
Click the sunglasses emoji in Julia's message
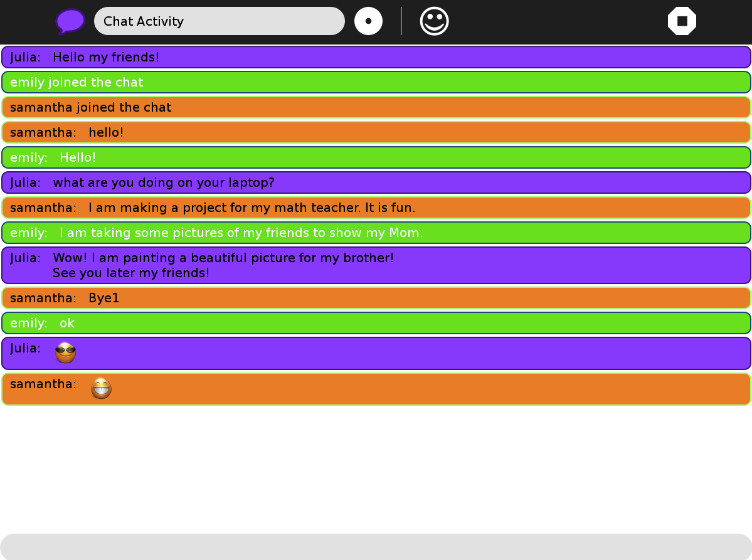pyautogui.click(x=65, y=352)
